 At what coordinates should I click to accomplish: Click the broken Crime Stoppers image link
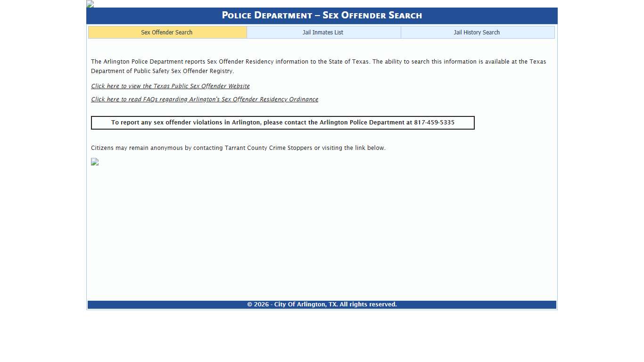point(95,162)
